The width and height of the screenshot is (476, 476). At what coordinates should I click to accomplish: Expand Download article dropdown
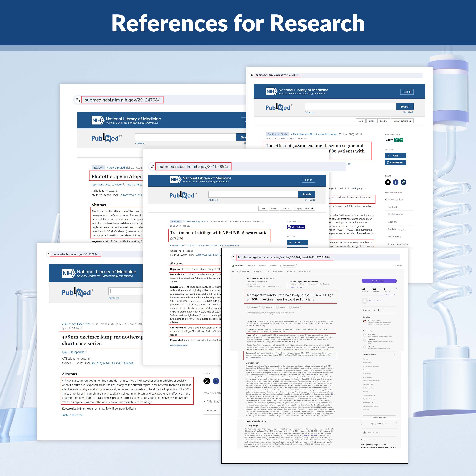tap(379, 281)
